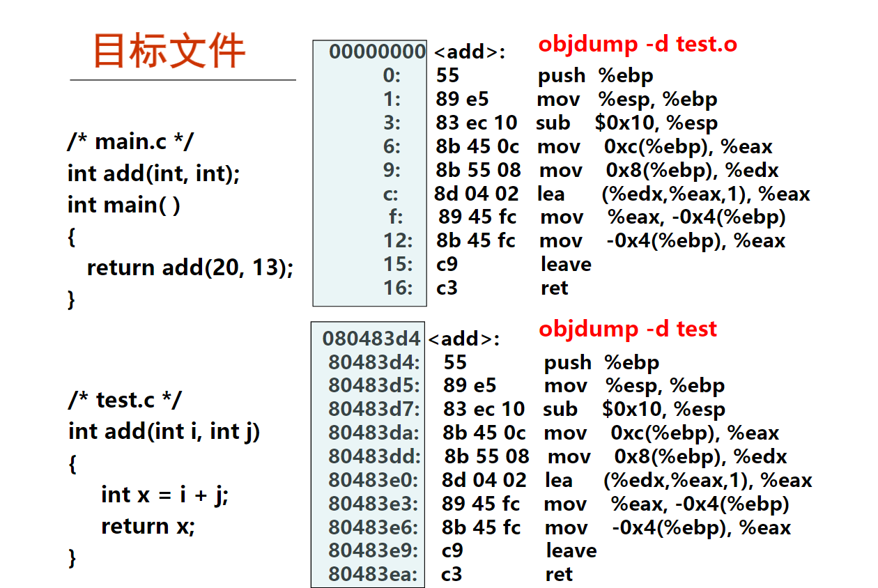Click the line "int main( )"
878x588 pixels.
point(124,205)
